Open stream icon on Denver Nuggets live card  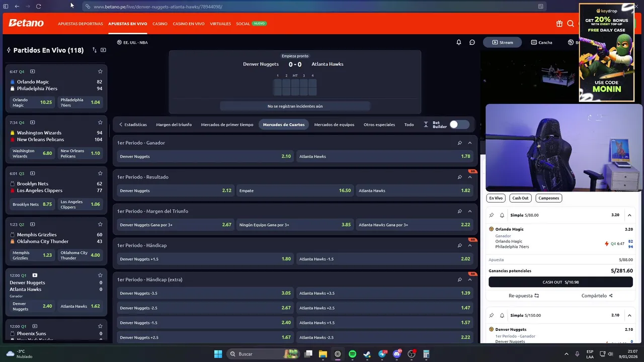point(35,275)
